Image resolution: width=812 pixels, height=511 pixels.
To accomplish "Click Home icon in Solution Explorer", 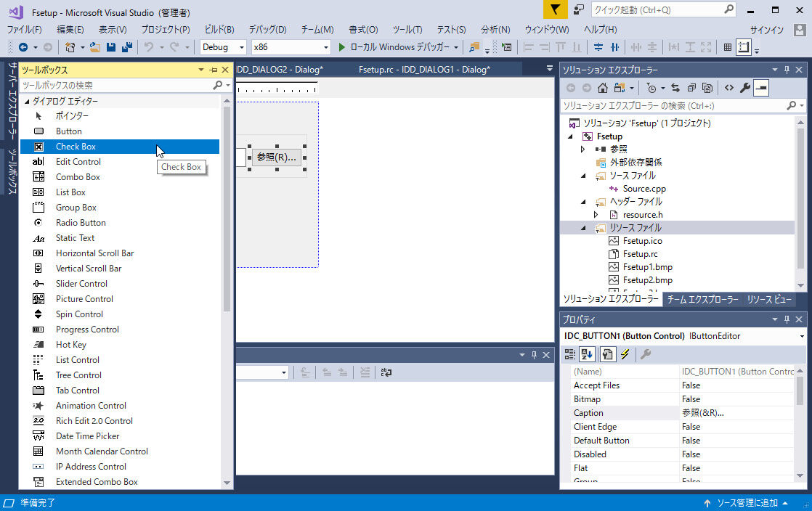I will click(602, 88).
